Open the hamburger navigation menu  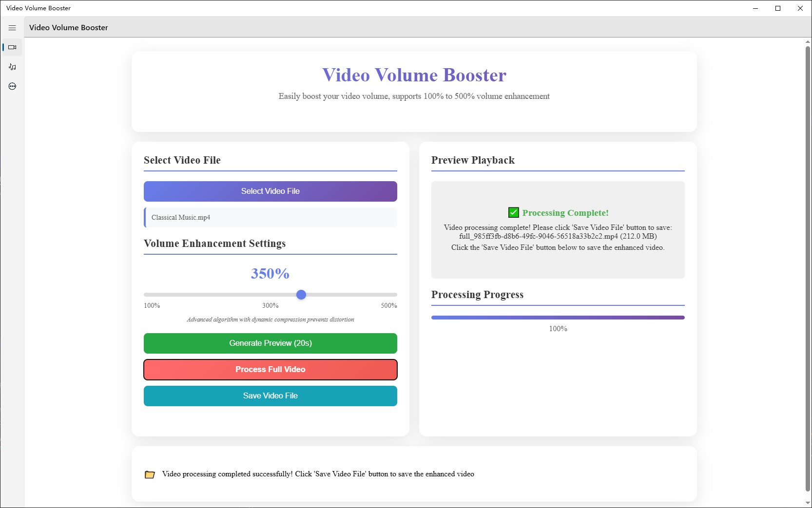tap(12, 28)
